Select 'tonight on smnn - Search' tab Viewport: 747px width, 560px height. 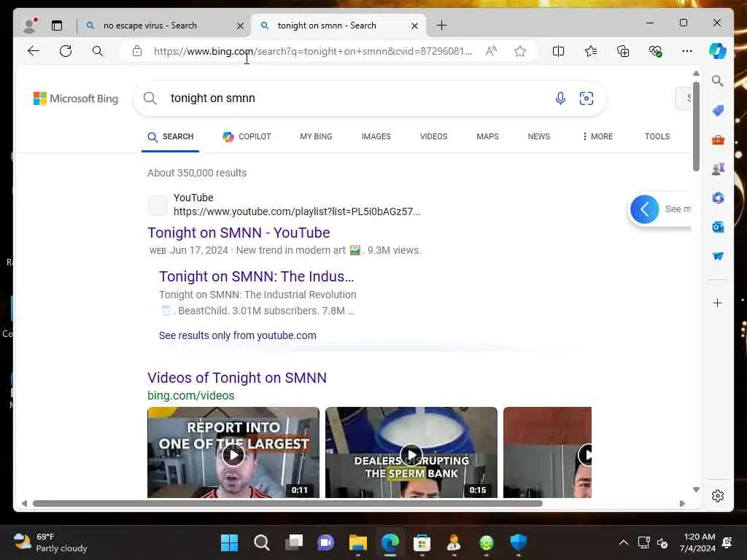(x=327, y=26)
